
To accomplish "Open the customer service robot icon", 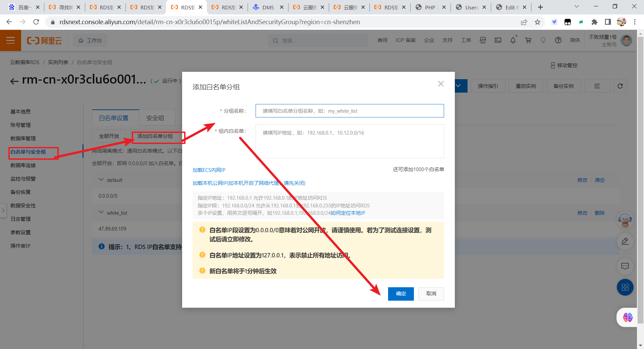I will 625,220.
